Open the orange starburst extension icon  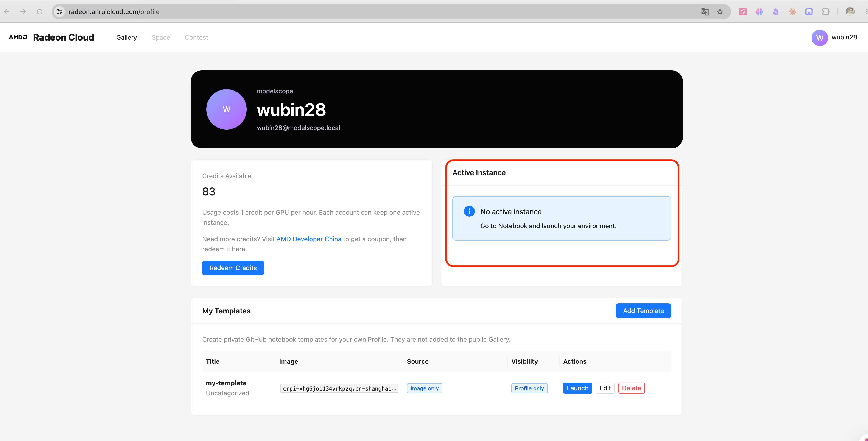click(792, 12)
